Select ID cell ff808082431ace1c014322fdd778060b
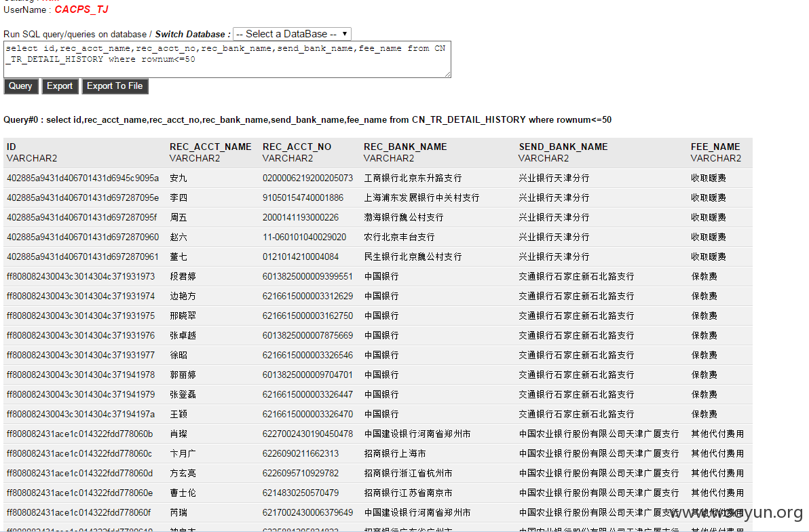Screen dimensions: 809x532 tap(79, 434)
